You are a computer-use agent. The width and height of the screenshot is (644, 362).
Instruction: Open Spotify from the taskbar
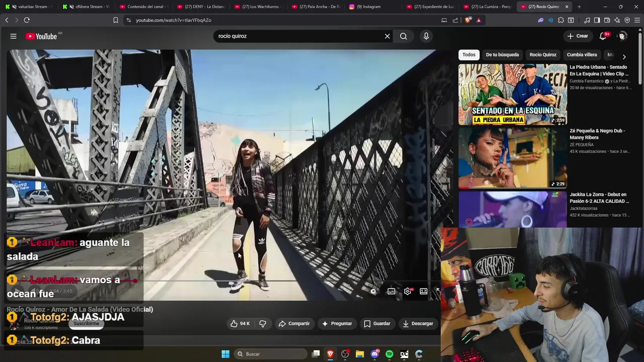[389, 354]
